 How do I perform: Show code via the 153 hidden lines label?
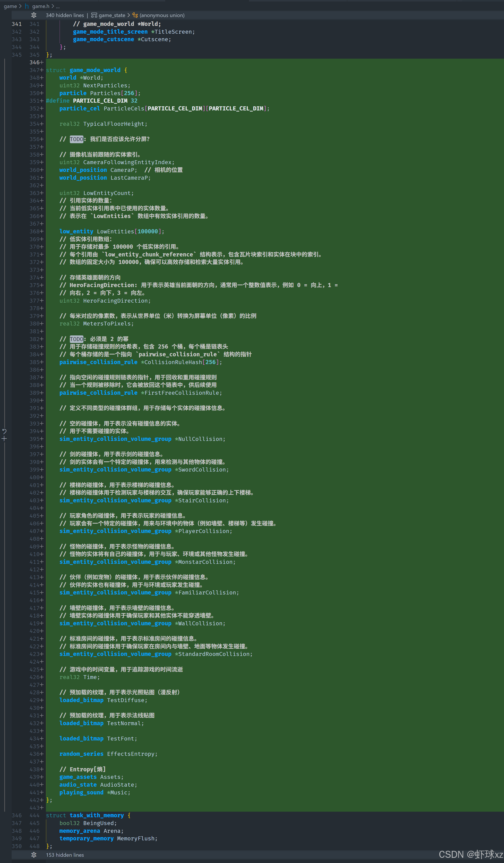[65, 855]
